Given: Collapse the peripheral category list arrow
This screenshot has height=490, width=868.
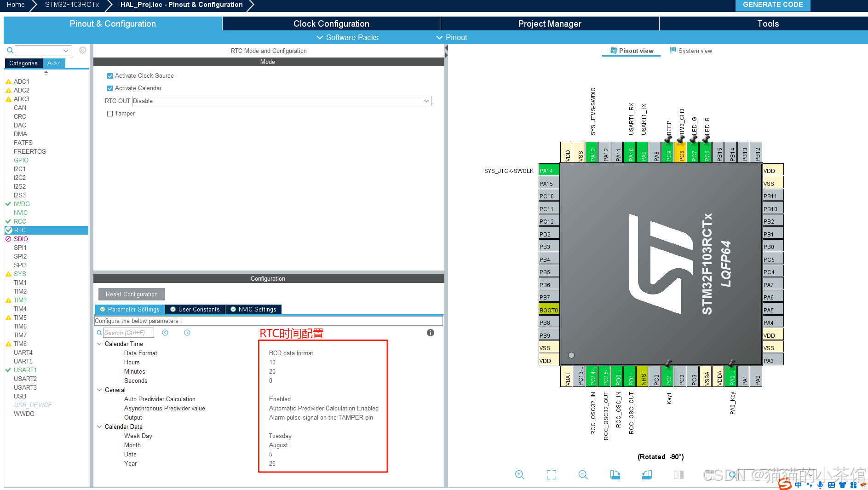Looking at the screenshot, I should pyautogui.click(x=46, y=73).
